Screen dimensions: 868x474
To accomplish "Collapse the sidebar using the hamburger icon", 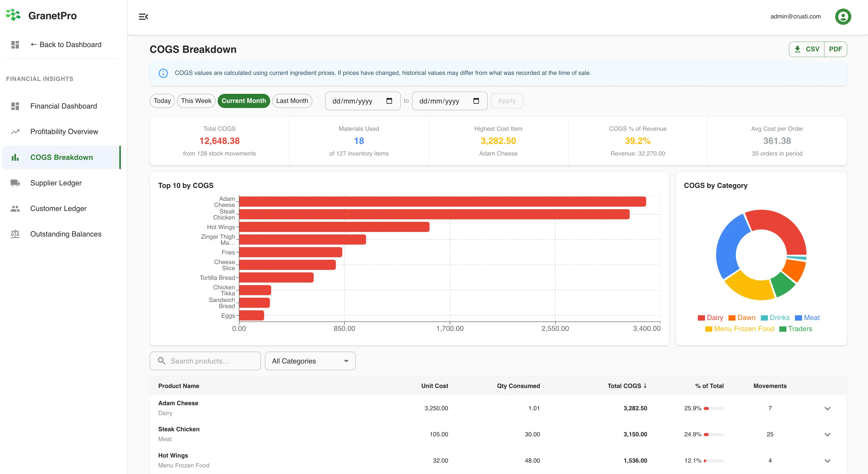I will coord(144,16).
